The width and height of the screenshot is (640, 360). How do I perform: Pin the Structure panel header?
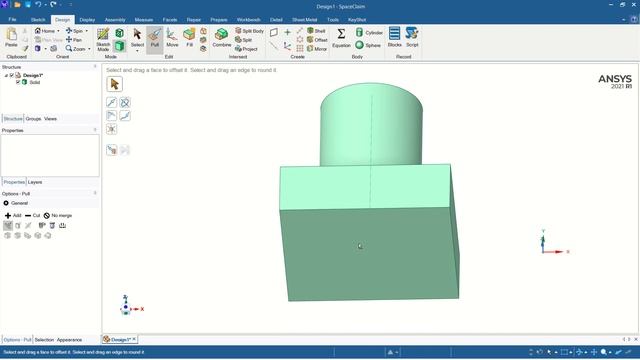[95, 67]
